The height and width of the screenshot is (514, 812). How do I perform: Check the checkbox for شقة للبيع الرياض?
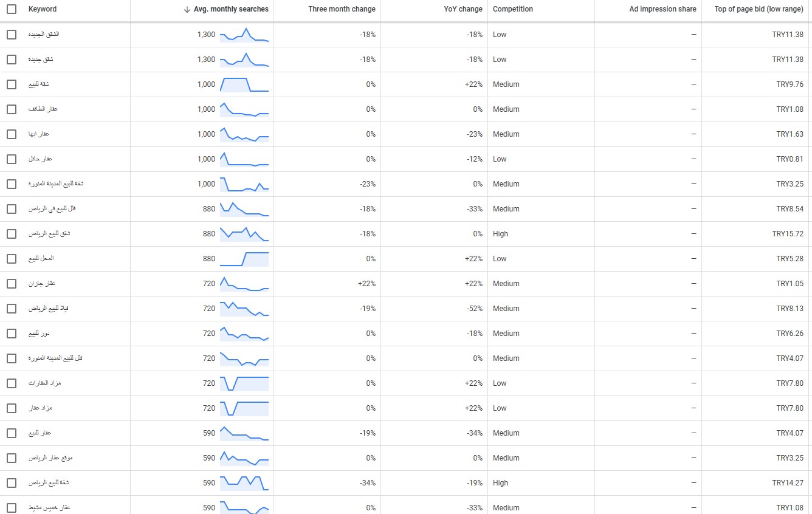11,482
